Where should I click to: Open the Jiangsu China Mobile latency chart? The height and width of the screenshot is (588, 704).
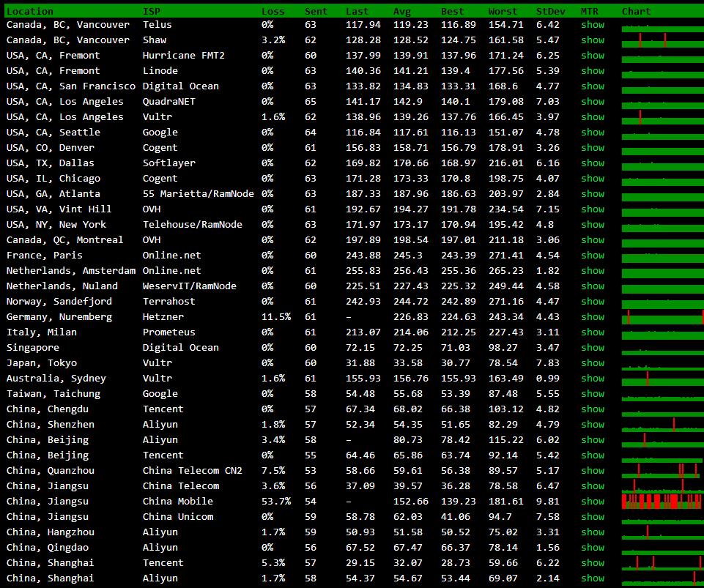663,502
